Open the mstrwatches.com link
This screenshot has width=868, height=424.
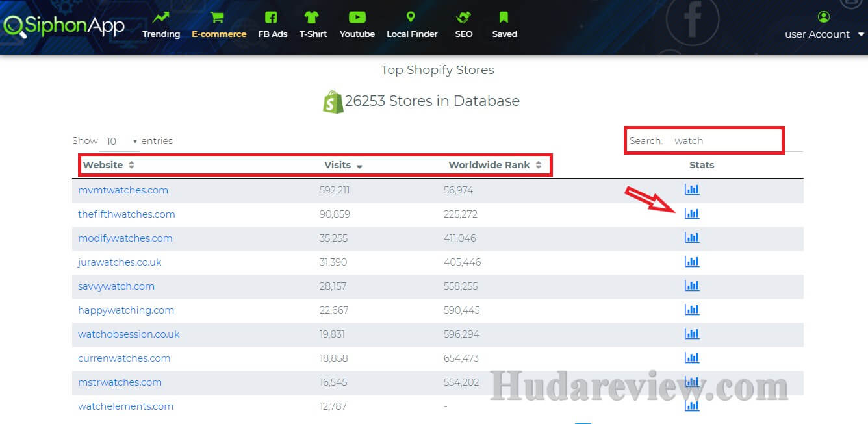click(120, 382)
